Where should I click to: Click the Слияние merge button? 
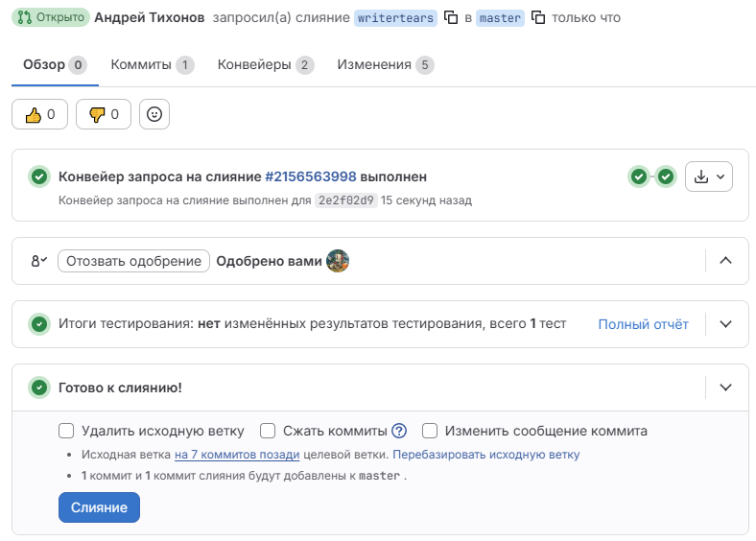click(100, 507)
